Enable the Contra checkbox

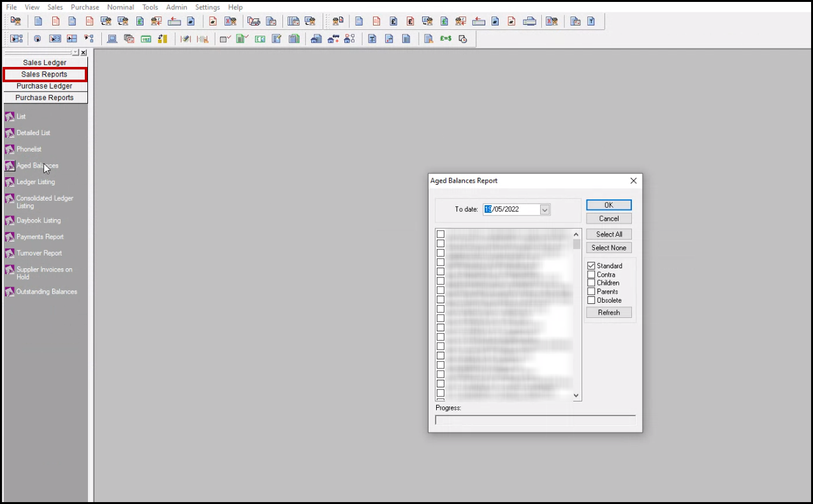tap(591, 275)
